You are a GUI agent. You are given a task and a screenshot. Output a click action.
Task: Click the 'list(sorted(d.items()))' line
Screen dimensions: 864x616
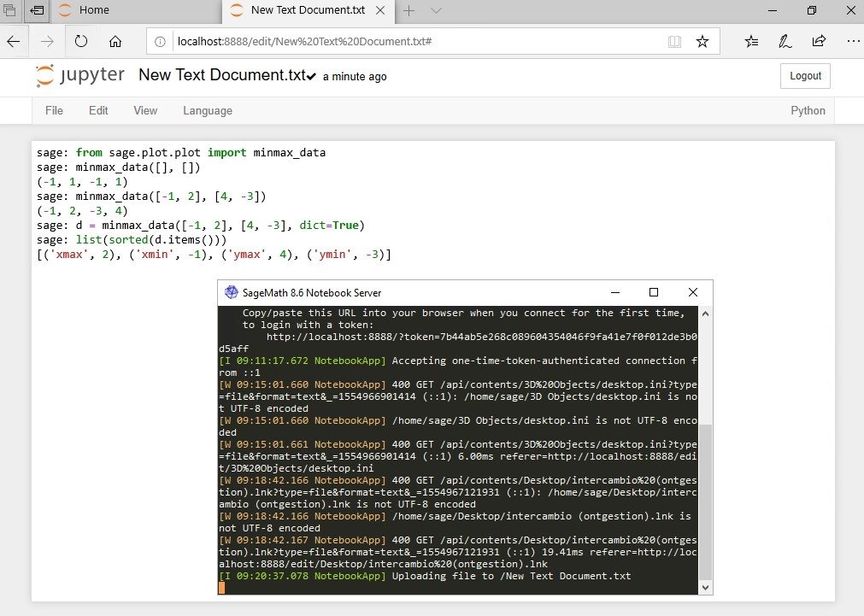coord(132,240)
